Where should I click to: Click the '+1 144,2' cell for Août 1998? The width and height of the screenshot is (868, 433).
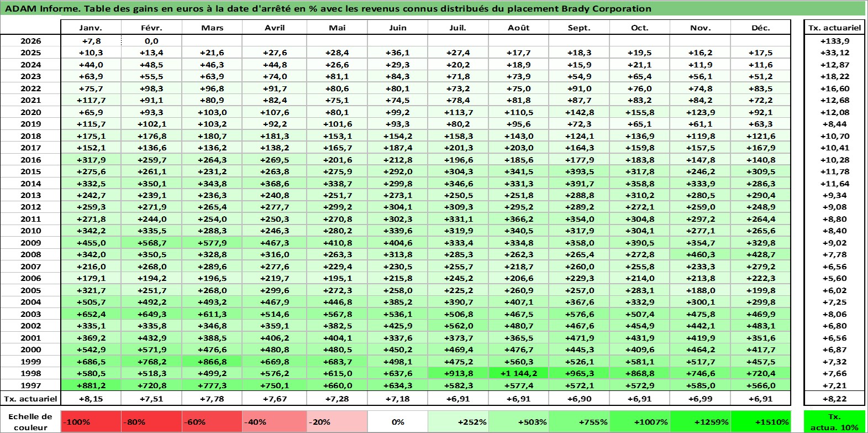(x=518, y=373)
